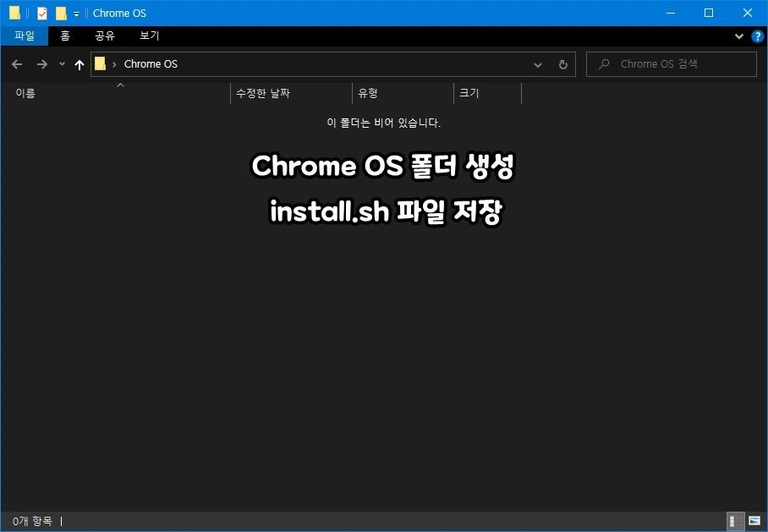This screenshot has width=768, height=532.
Task: Expand the ribbon with the chevron
Action: pos(739,36)
